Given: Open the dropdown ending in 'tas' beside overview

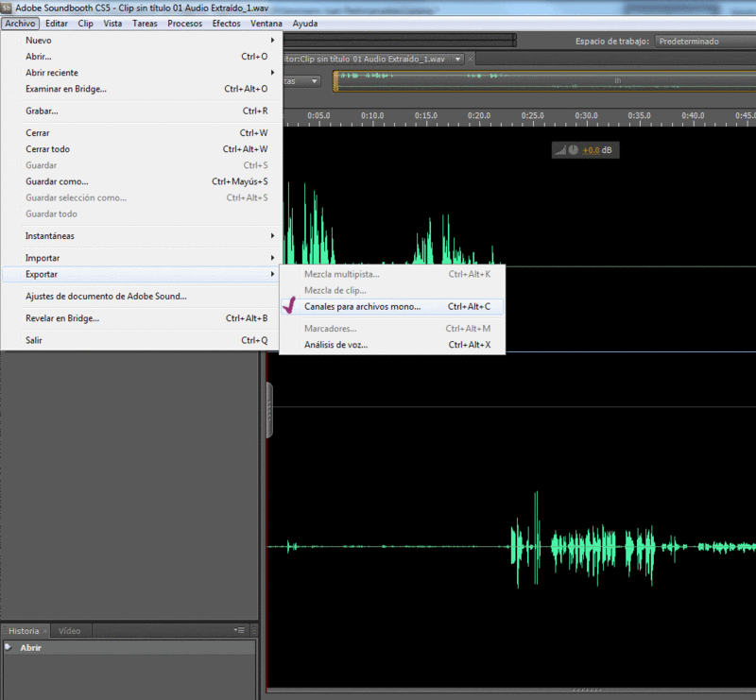Looking at the screenshot, I should coord(301,81).
